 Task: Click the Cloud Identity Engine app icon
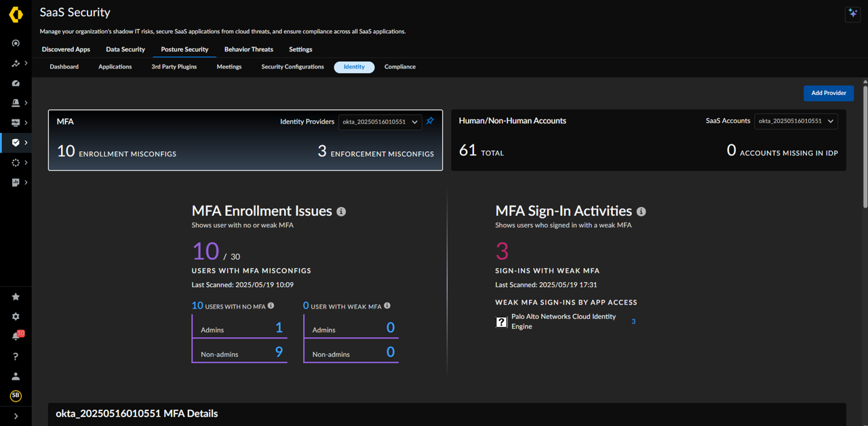point(501,322)
